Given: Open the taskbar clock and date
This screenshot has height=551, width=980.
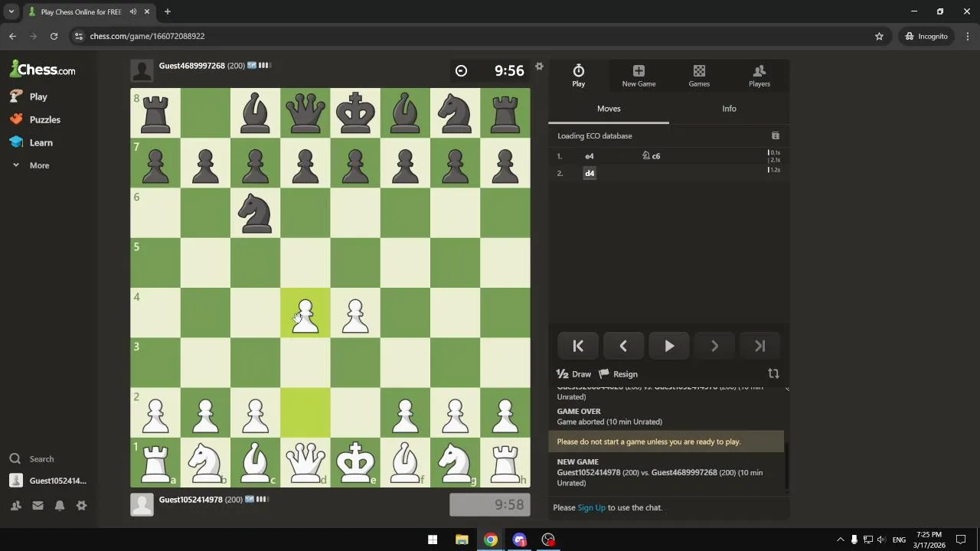Looking at the screenshot, I should click(928, 540).
